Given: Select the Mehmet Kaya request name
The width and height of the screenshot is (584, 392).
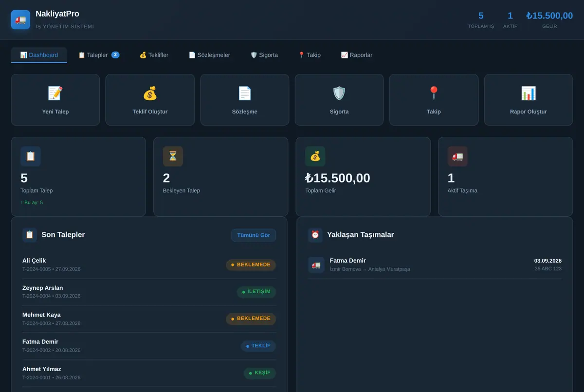Looking at the screenshot, I should (41, 315).
